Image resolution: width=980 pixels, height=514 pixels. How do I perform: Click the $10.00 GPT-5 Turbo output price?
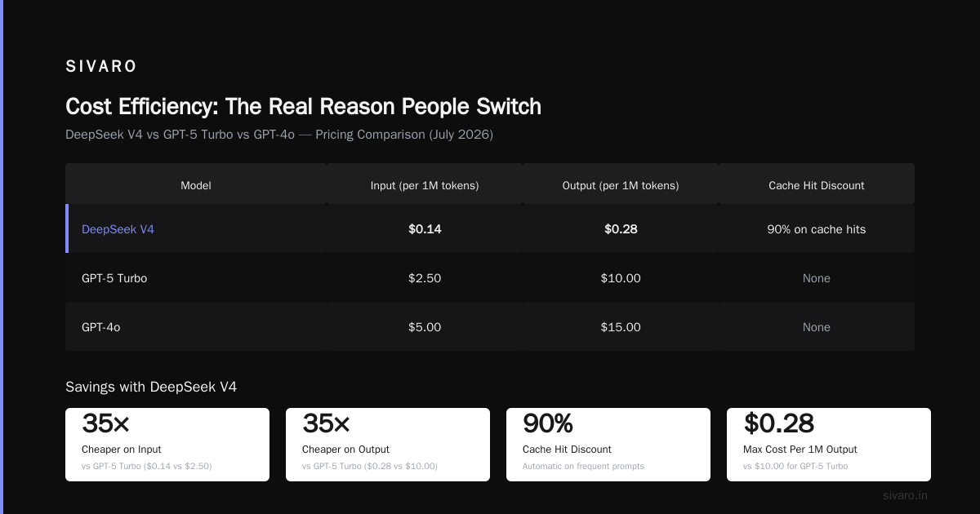[x=621, y=278]
